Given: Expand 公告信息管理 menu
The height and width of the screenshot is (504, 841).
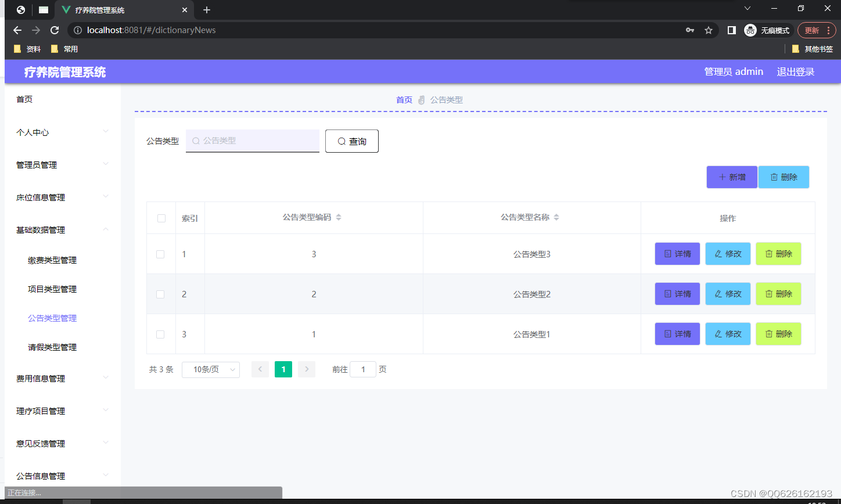Looking at the screenshot, I should pos(63,476).
